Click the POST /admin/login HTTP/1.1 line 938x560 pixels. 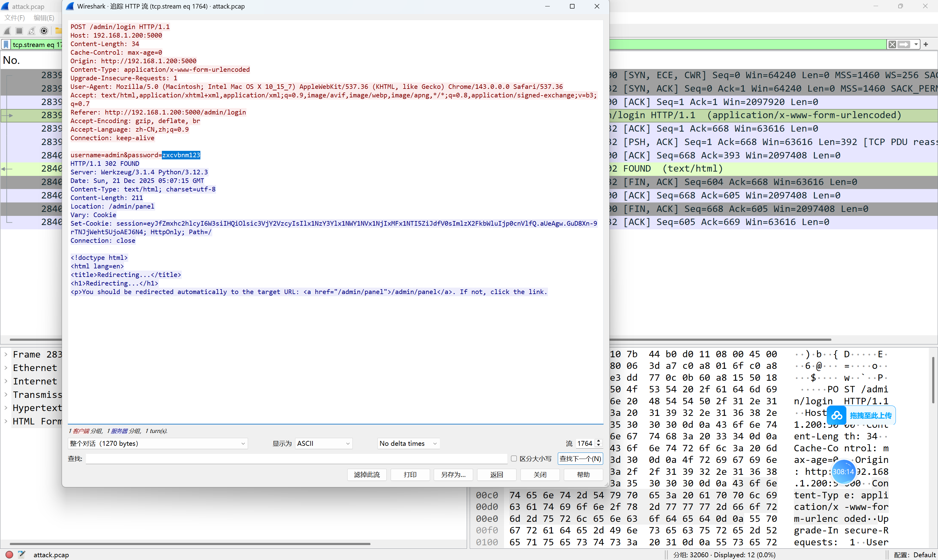point(120,27)
